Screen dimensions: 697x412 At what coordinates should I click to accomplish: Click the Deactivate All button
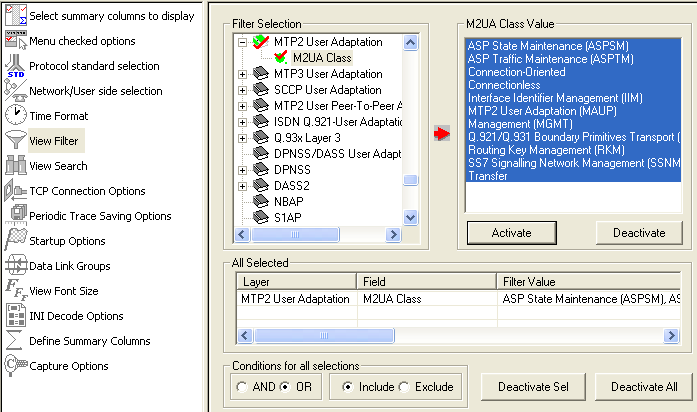point(644,387)
